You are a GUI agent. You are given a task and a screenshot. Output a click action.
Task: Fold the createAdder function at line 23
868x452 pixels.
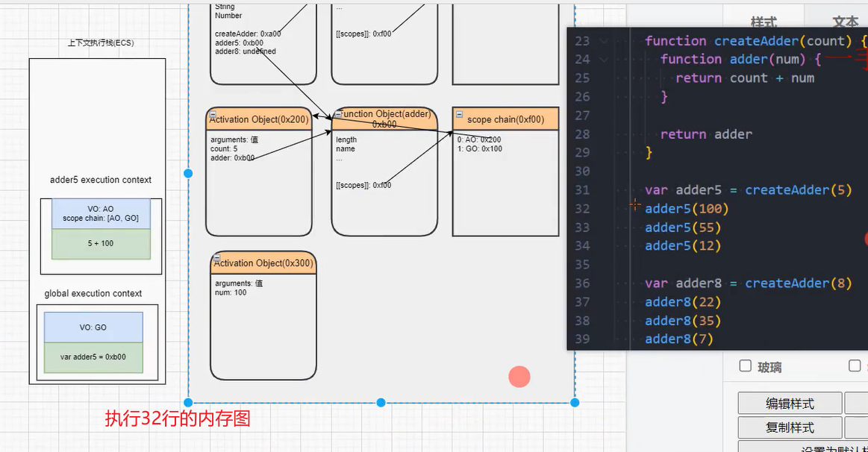604,41
